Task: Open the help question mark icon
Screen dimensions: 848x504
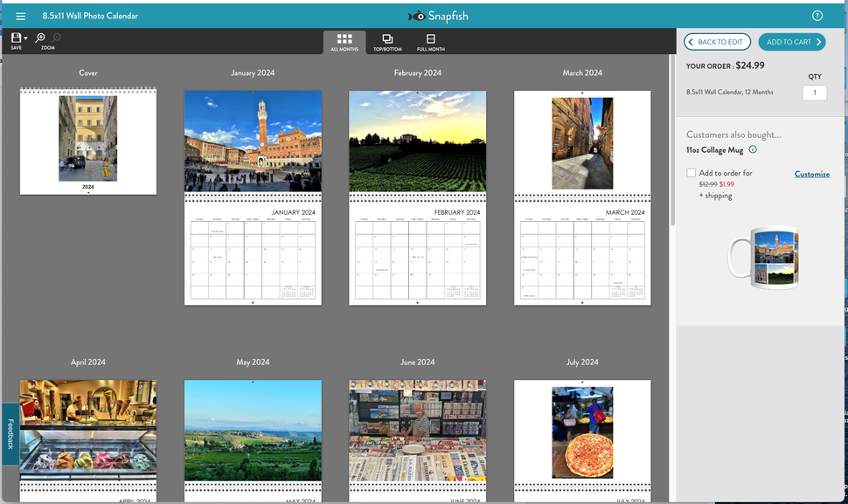Action: click(x=817, y=15)
